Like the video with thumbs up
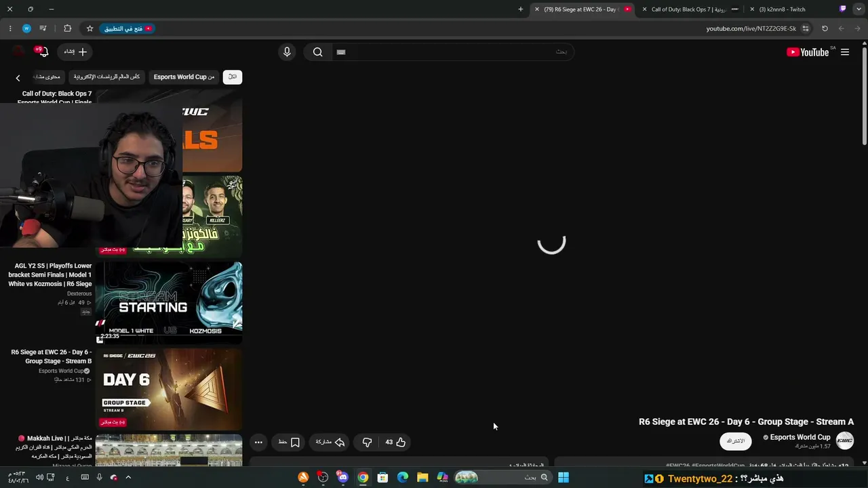Screen dimensions: 868x488 (x=395, y=443)
